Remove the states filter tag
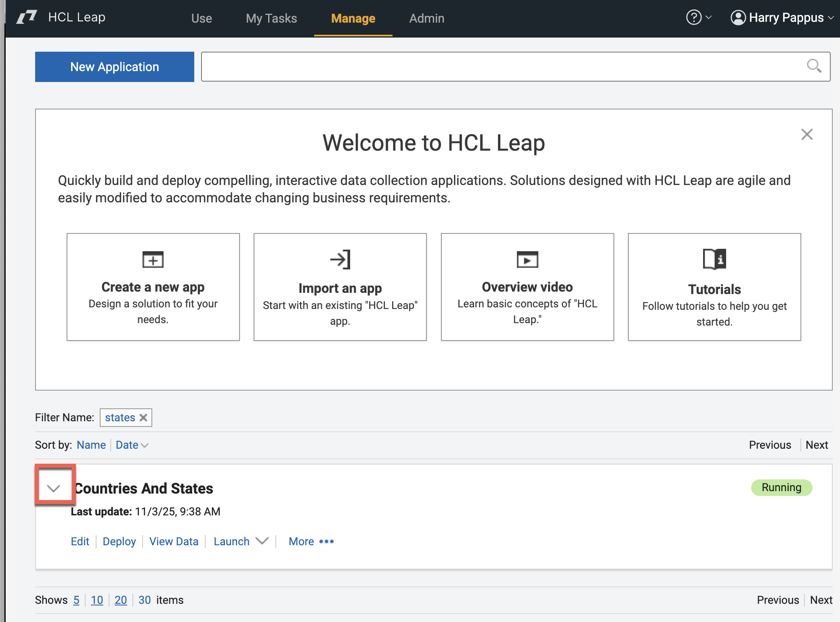The image size is (840, 622). pos(143,418)
